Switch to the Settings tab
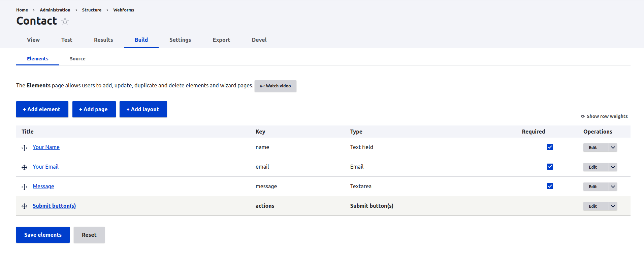Image resolution: width=644 pixels, height=255 pixels. point(180,40)
